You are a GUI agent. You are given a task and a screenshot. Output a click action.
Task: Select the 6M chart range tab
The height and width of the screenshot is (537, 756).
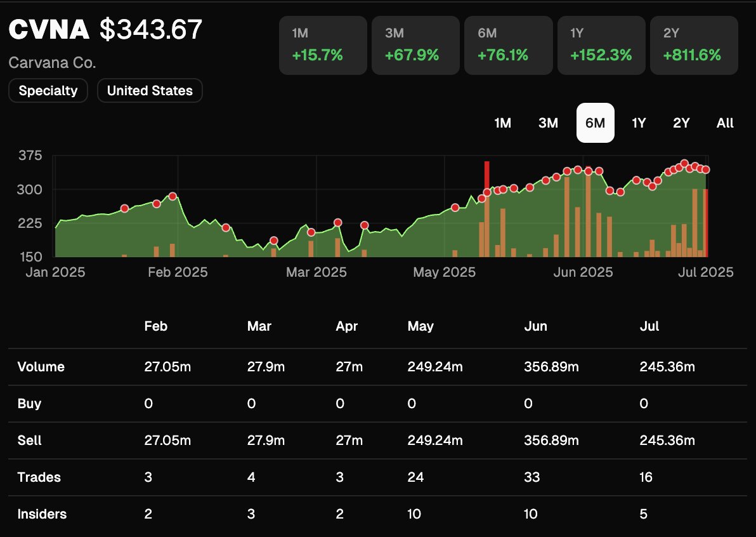[x=596, y=123]
